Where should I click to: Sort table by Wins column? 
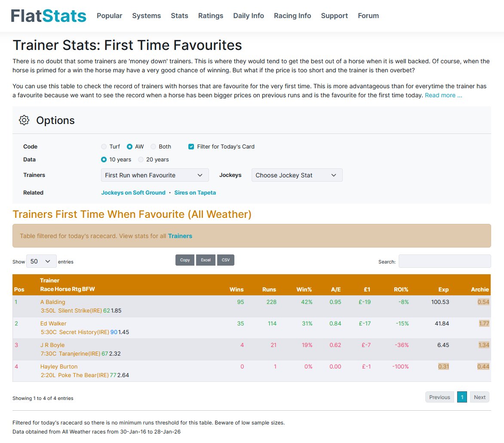click(x=236, y=290)
